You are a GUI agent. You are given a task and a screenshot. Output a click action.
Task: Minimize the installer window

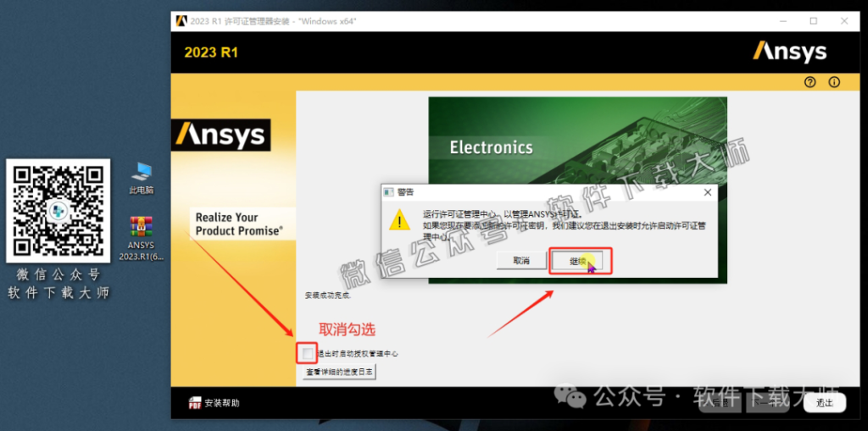[782, 21]
